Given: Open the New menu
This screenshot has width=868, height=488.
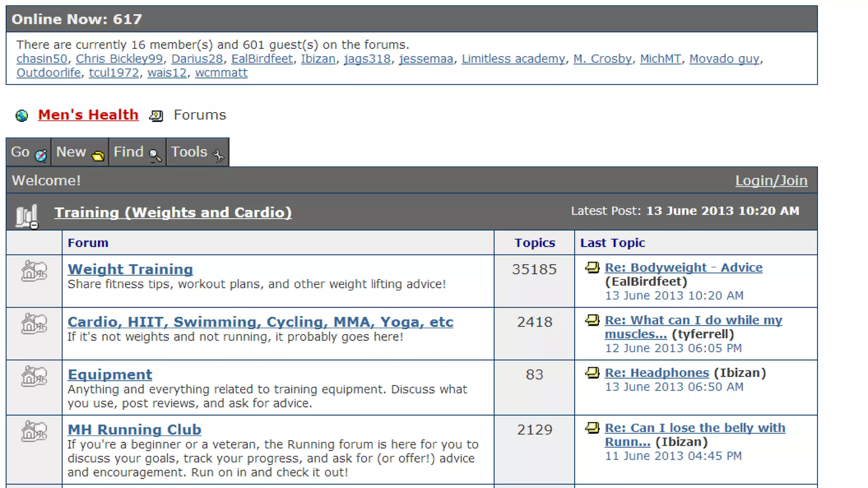Looking at the screenshot, I should tap(80, 152).
